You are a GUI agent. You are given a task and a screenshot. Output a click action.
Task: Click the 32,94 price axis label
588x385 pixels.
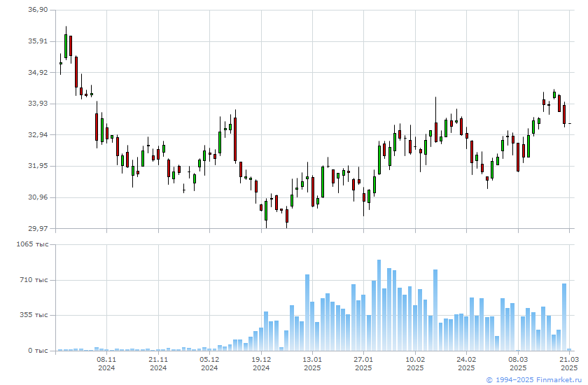point(38,134)
